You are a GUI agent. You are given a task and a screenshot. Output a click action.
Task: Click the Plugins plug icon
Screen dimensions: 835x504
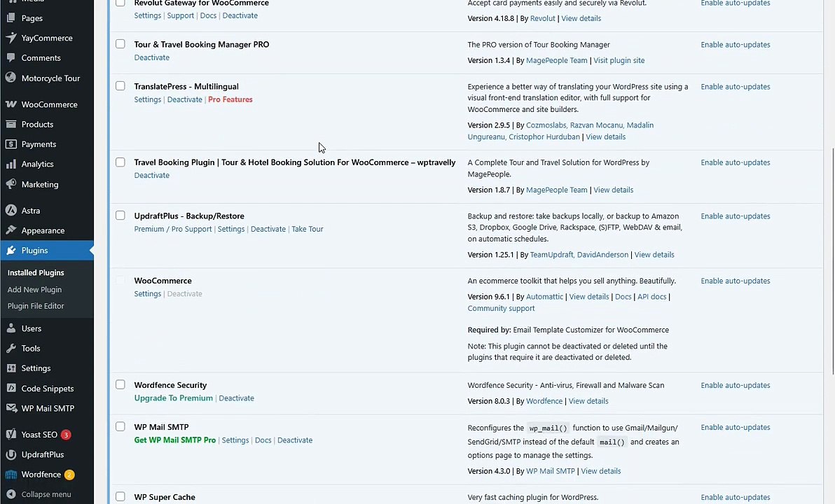pos(11,250)
